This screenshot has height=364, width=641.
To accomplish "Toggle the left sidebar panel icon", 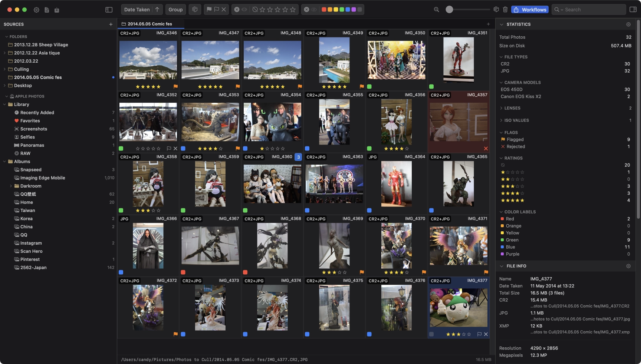I will (x=109, y=10).
